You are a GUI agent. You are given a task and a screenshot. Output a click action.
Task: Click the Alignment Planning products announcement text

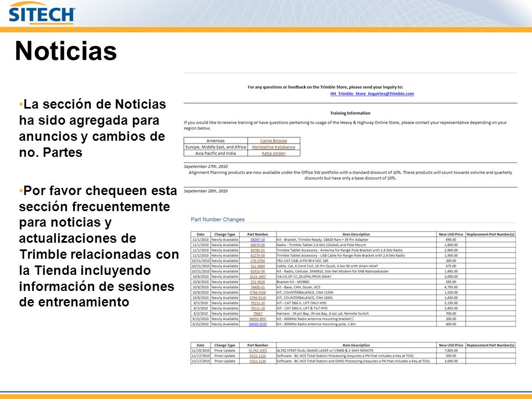click(x=350, y=175)
